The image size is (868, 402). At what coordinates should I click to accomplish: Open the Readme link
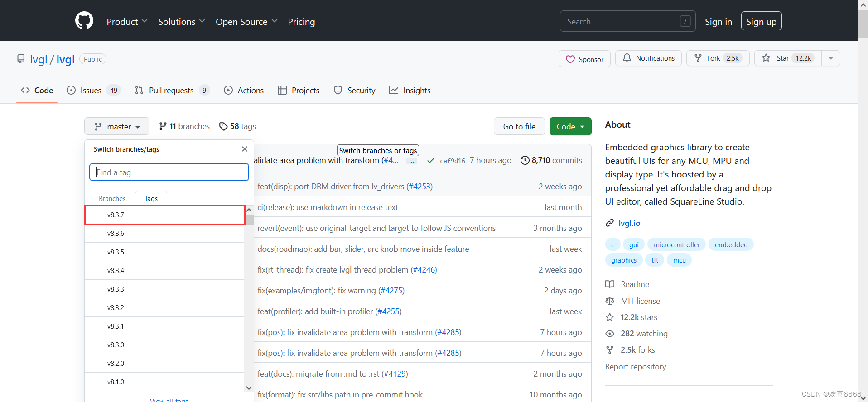click(x=627, y=284)
